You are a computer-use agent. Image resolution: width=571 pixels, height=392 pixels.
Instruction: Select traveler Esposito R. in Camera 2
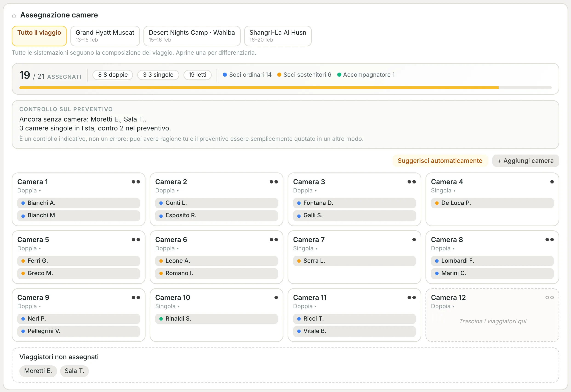(x=216, y=215)
